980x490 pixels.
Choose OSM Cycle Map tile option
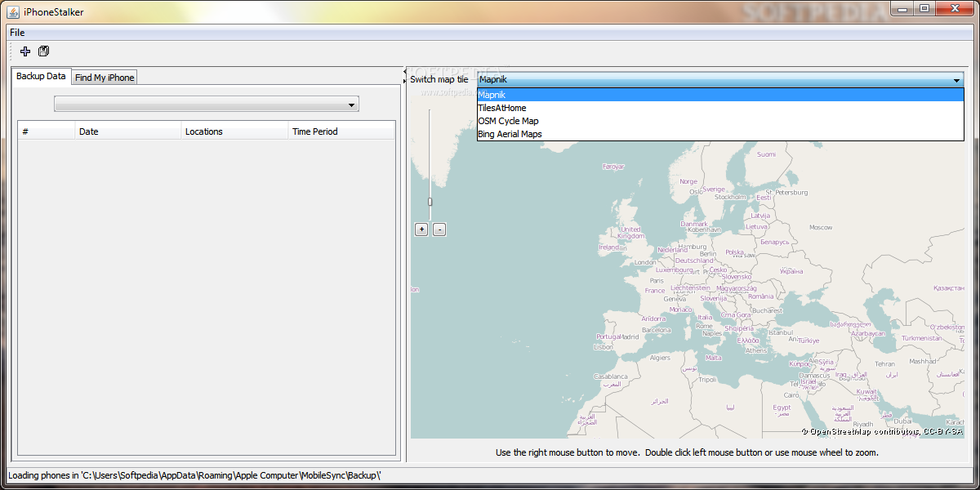click(x=720, y=121)
